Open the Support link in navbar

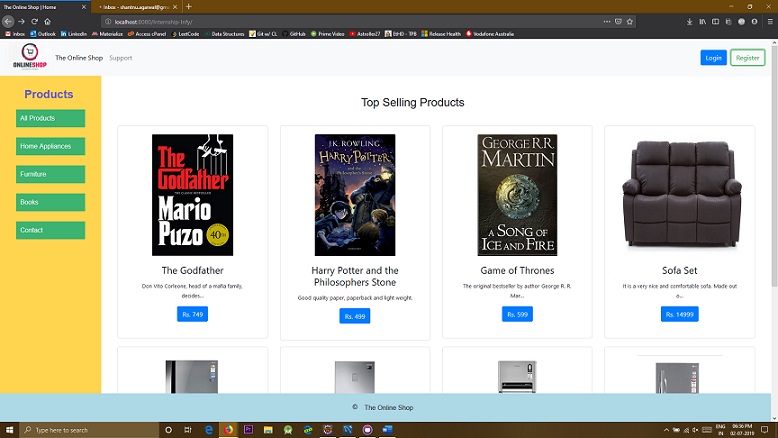coord(120,58)
